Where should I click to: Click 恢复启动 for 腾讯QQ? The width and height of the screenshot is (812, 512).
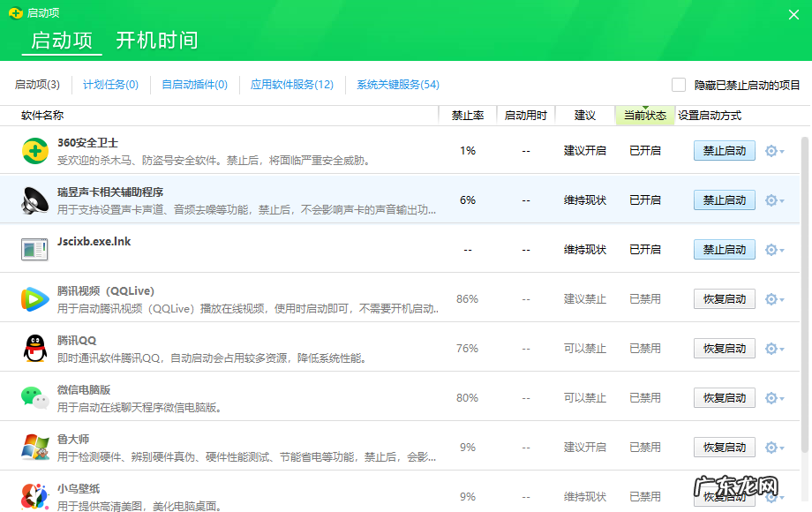724,348
